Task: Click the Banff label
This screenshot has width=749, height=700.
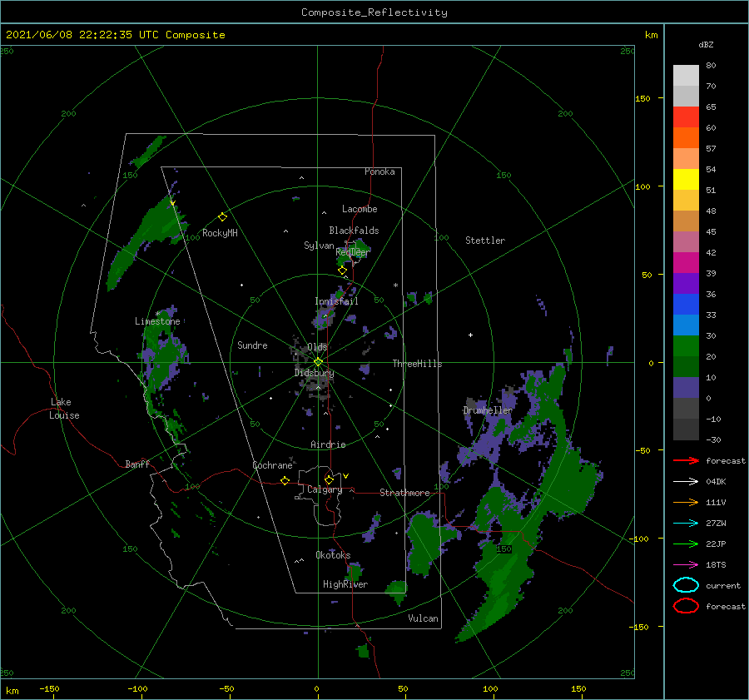Action: click(x=137, y=464)
